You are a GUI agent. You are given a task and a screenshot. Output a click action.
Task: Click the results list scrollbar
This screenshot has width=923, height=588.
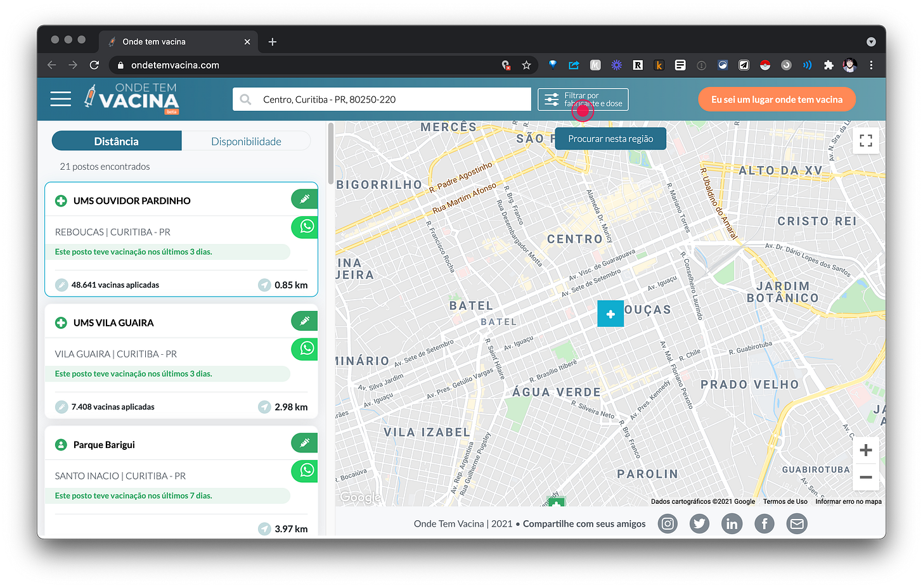pyautogui.click(x=331, y=154)
